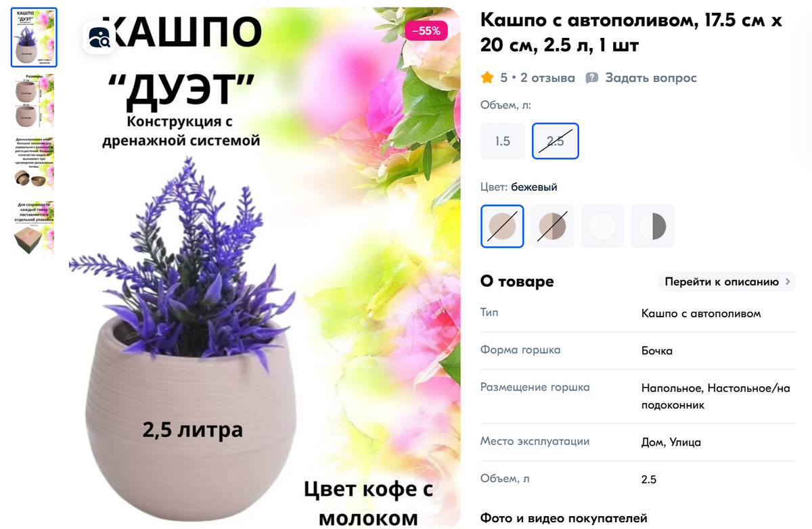Click the chevron beside Перейти к описанию
The image size is (812, 529).
[787, 282]
